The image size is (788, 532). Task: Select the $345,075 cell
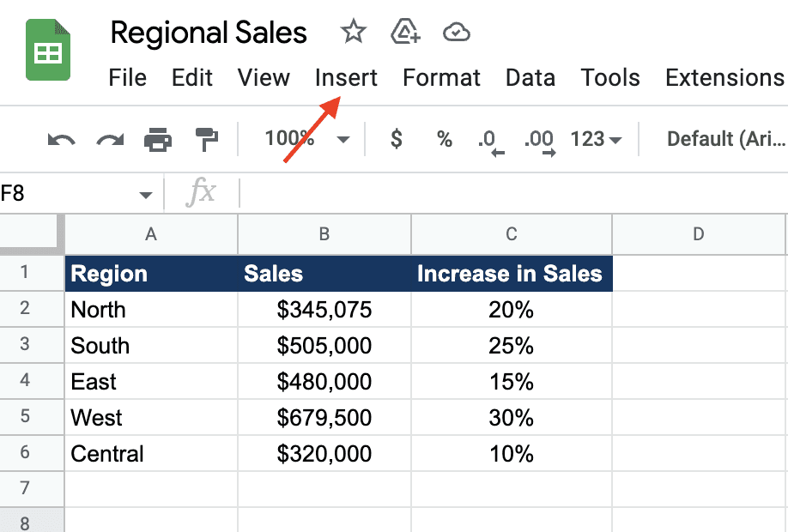click(324, 310)
